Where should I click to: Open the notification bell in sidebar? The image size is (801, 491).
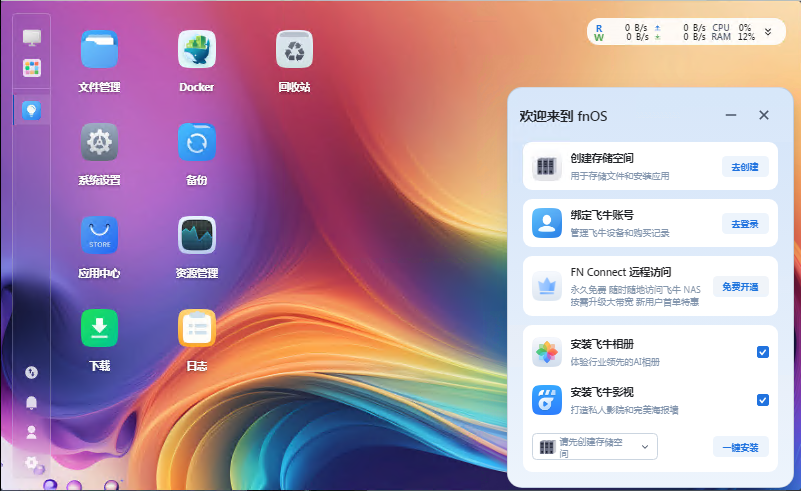click(32, 402)
